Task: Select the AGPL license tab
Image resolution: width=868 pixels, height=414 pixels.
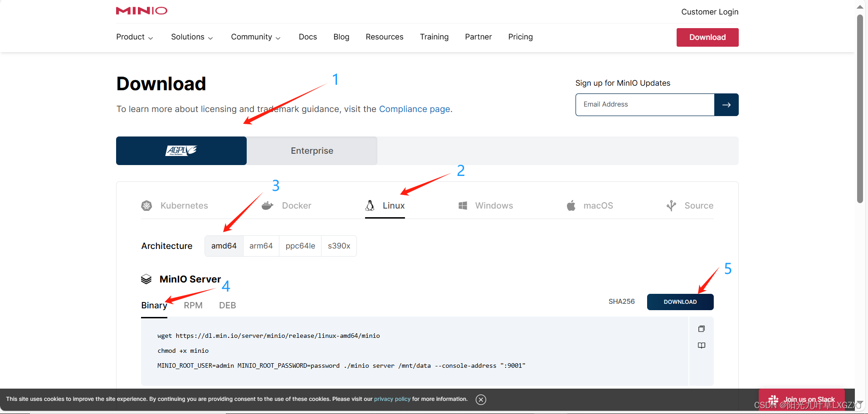Action: point(181,151)
